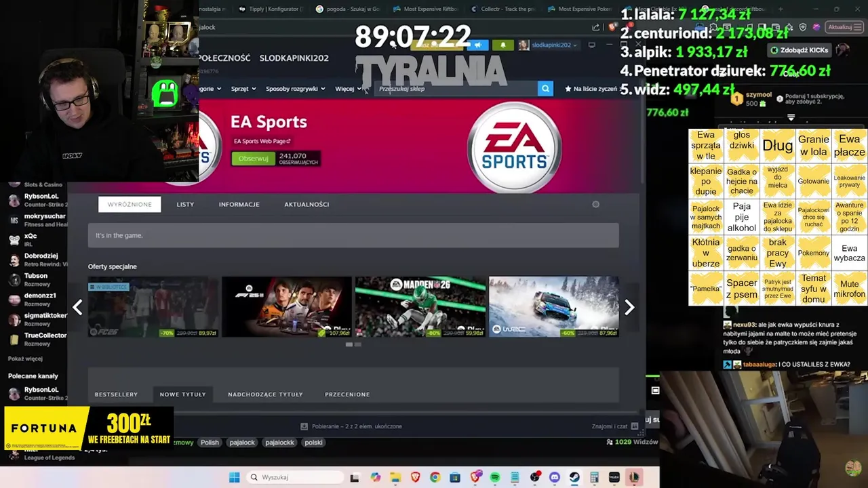Screen dimensions: 868x488
Task: Expand the Sprzęt store menu
Action: (243, 89)
